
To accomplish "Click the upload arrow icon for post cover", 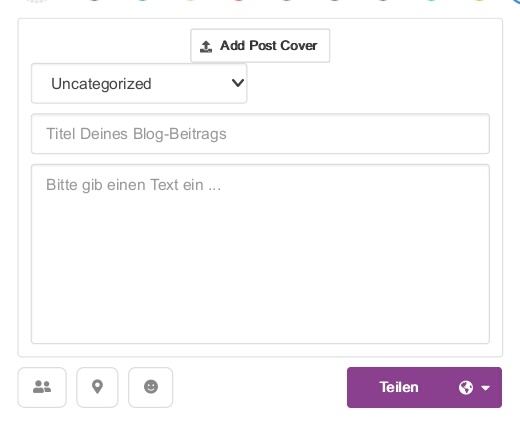I will click(206, 46).
